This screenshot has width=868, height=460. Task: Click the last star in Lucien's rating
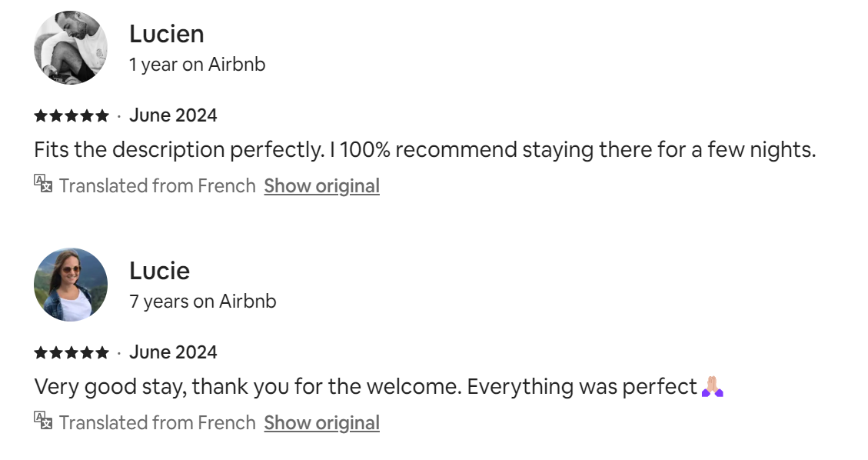coord(102,116)
